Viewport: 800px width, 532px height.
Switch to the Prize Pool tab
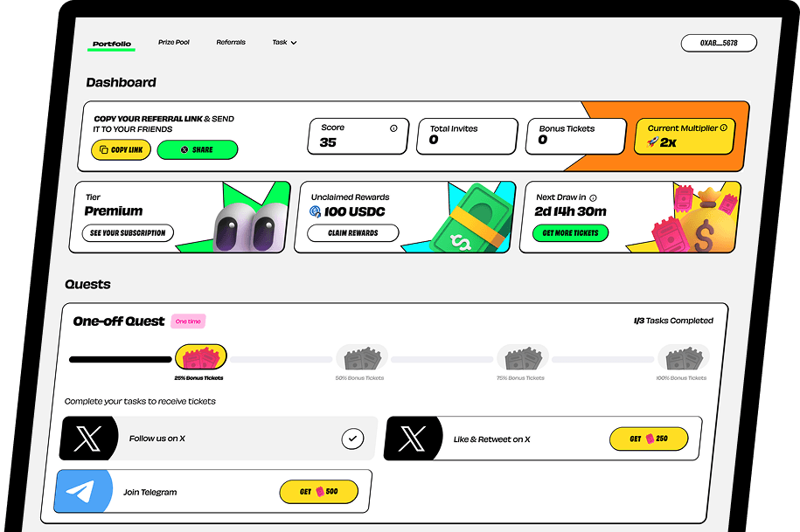tap(173, 42)
